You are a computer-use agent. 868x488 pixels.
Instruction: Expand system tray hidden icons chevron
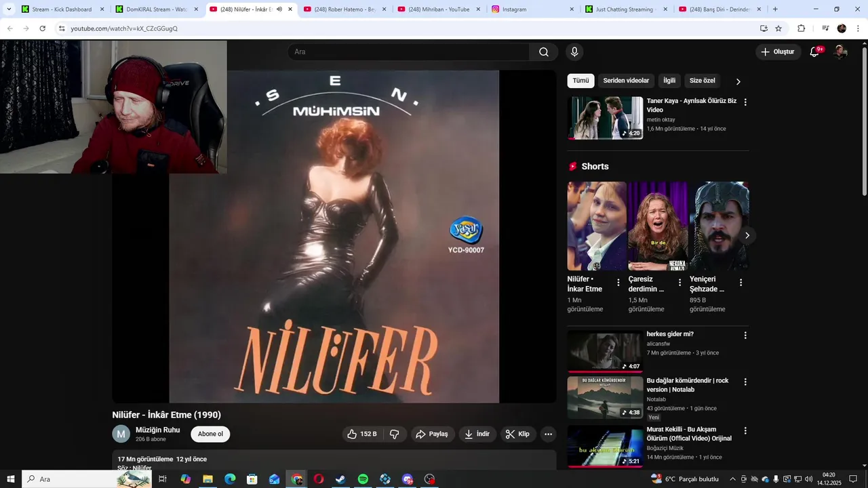tap(732, 479)
